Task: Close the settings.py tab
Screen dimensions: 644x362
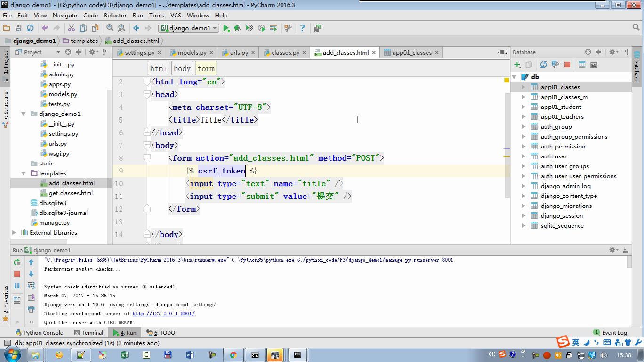Action: pos(159,53)
